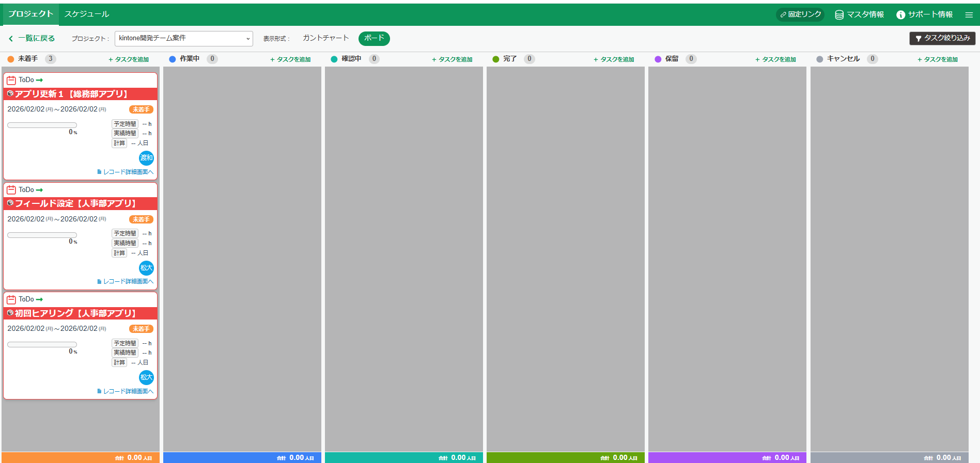The width and height of the screenshot is (980, 463).
Task: Click calendar icon on フィールド設定 card
Action: 11,190
